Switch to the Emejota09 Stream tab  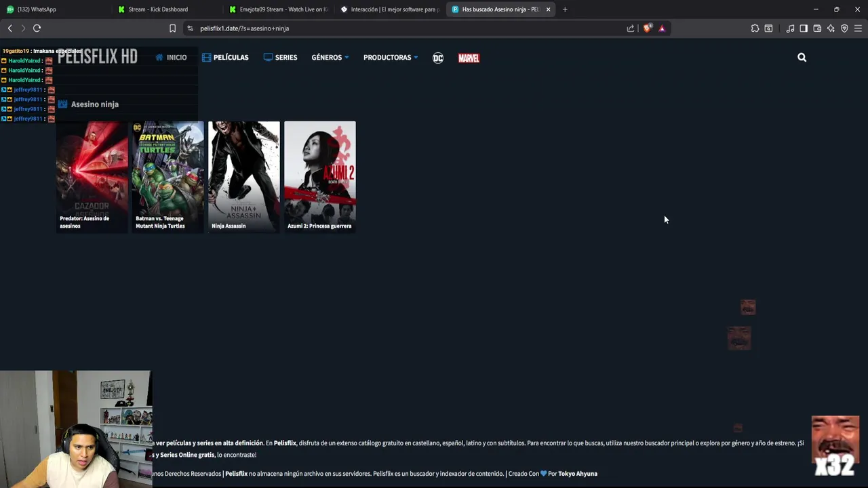pyautogui.click(x=279, y=9)
